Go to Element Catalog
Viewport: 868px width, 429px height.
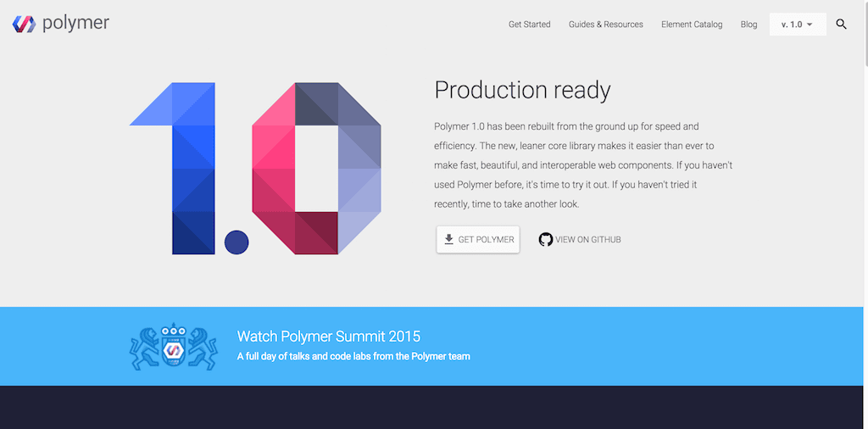[692, 25]
